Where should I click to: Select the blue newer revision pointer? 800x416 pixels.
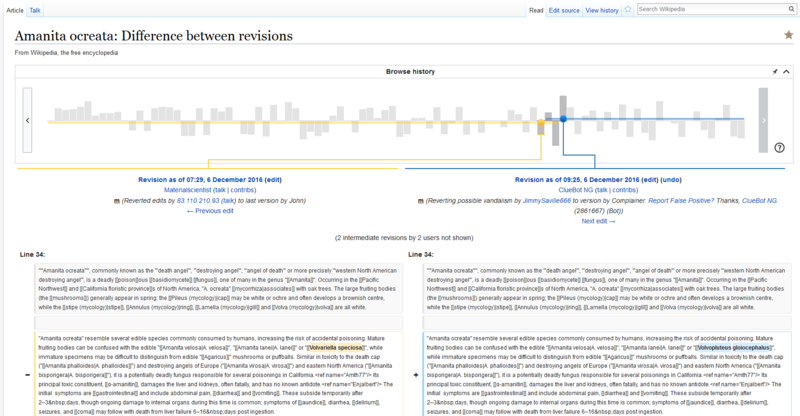pyautogui.click(x=563, y=119)
